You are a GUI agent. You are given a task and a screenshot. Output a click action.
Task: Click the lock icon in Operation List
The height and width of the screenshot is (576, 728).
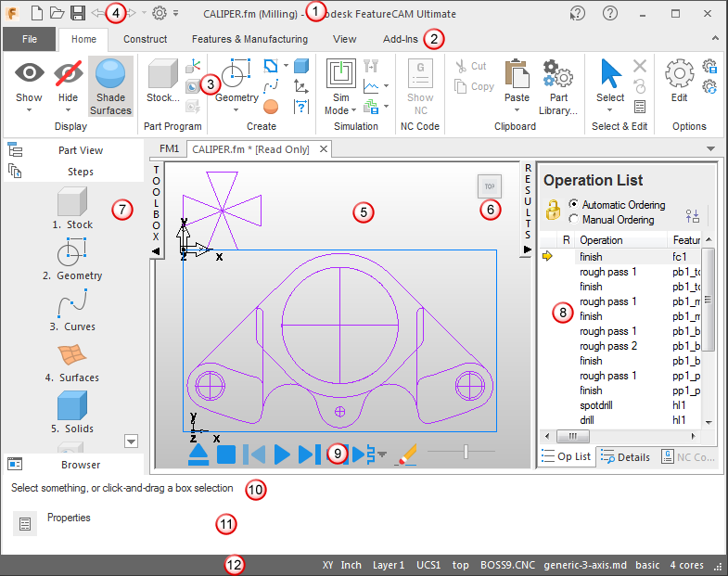553,210
